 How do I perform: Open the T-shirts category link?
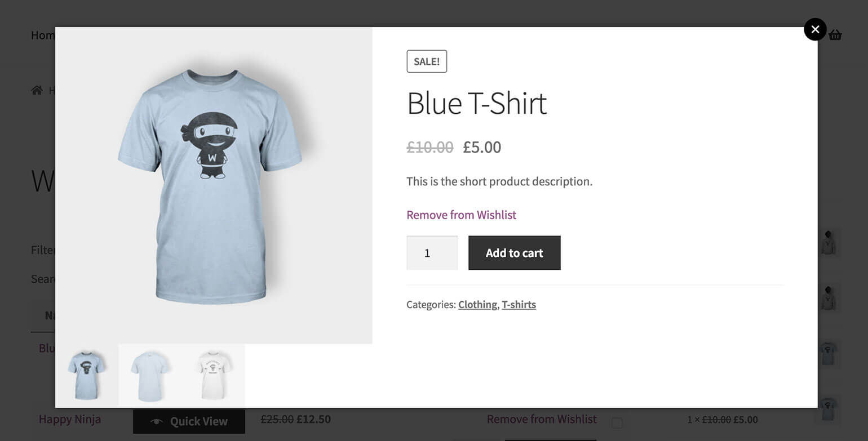pyautogui.click(x=519, y=305)
